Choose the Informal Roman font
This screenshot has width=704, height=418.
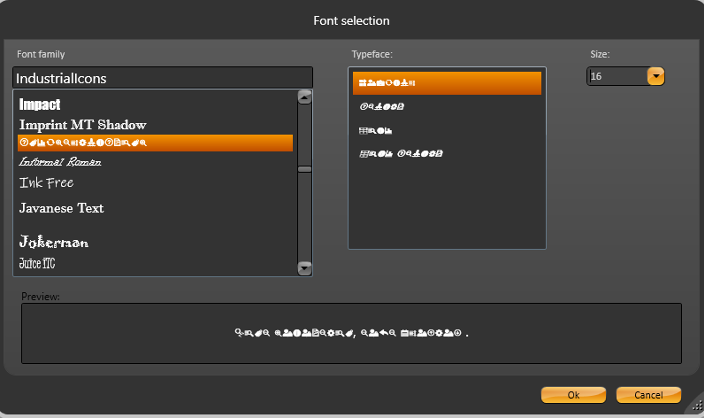(x=60, y=162)
